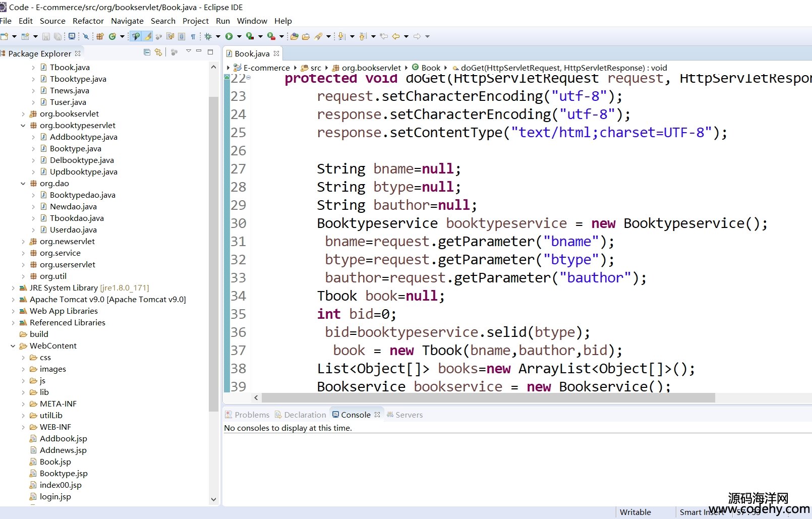Expand the org.bookservlet package

point(23,114)
